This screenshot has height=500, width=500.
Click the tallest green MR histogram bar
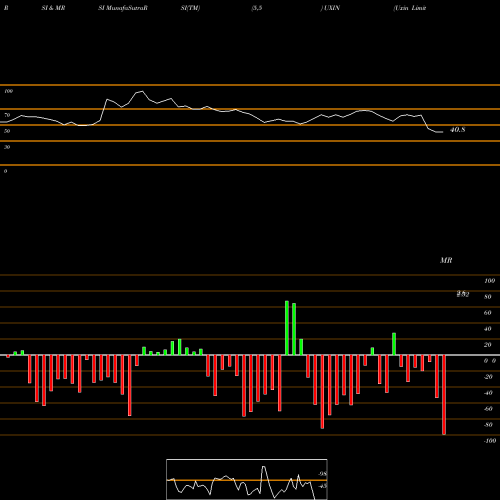pos(287,328)
